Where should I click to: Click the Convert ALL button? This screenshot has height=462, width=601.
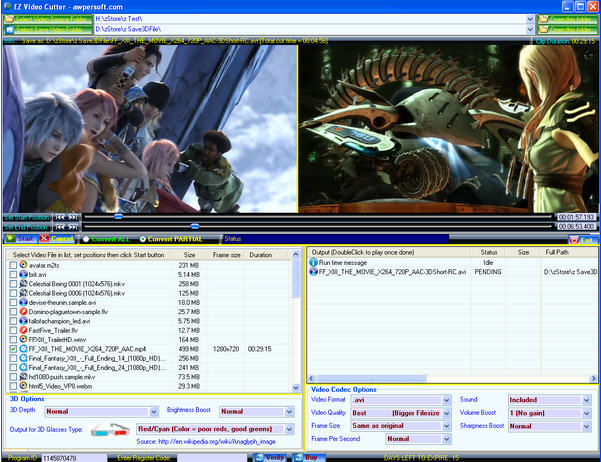coord(104,239)
